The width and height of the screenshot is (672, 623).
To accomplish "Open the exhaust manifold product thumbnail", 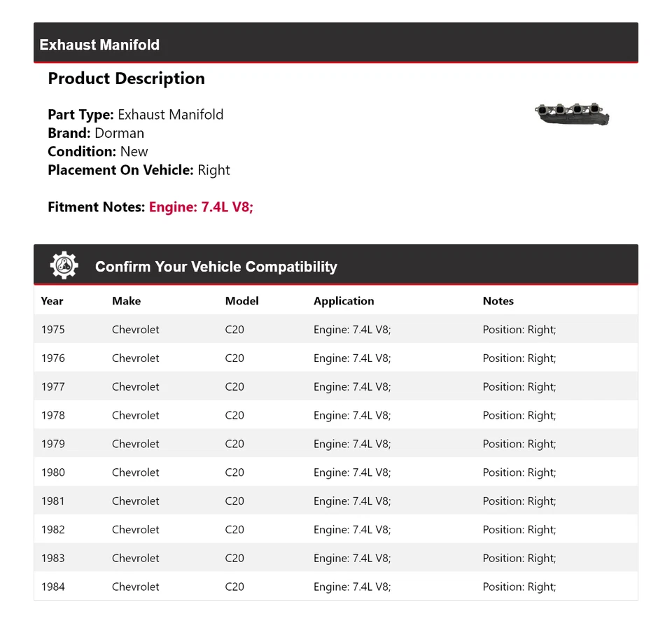I will point(572,114).
